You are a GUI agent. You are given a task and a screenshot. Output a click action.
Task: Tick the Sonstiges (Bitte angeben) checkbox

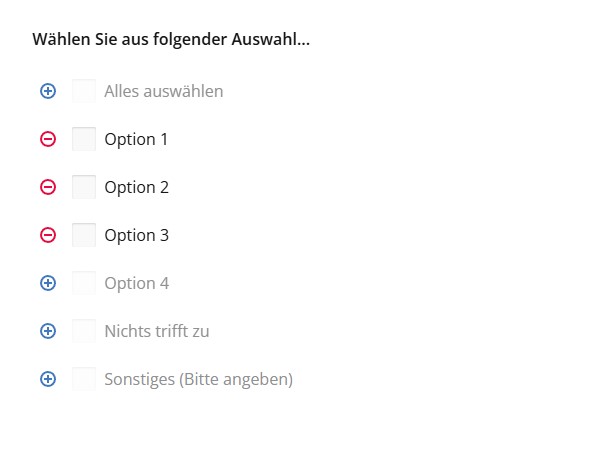click(84, 379)
